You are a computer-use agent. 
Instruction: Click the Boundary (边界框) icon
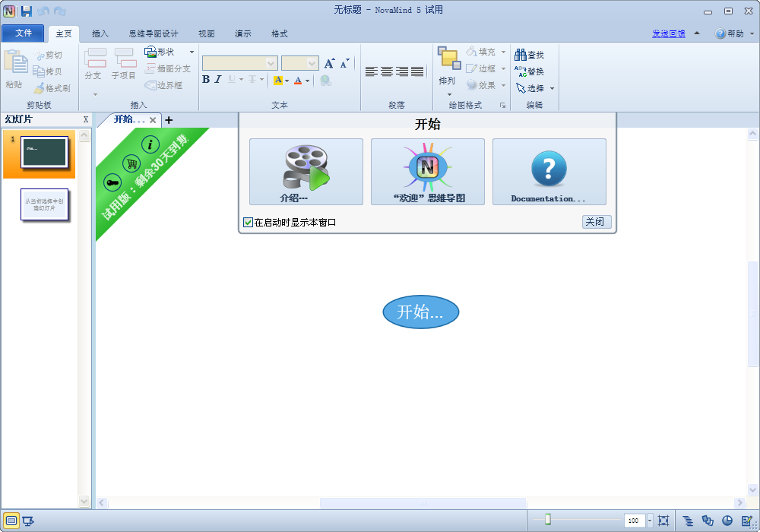point(150,85)
